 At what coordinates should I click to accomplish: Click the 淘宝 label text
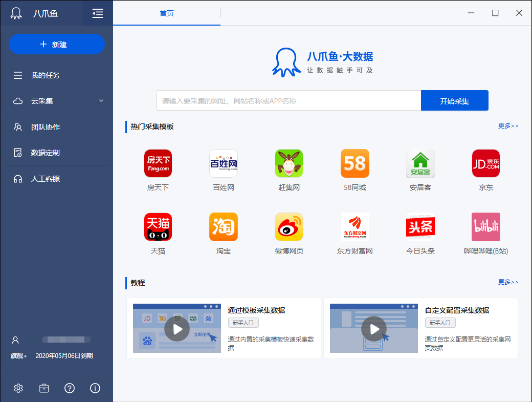coord(223,251)
